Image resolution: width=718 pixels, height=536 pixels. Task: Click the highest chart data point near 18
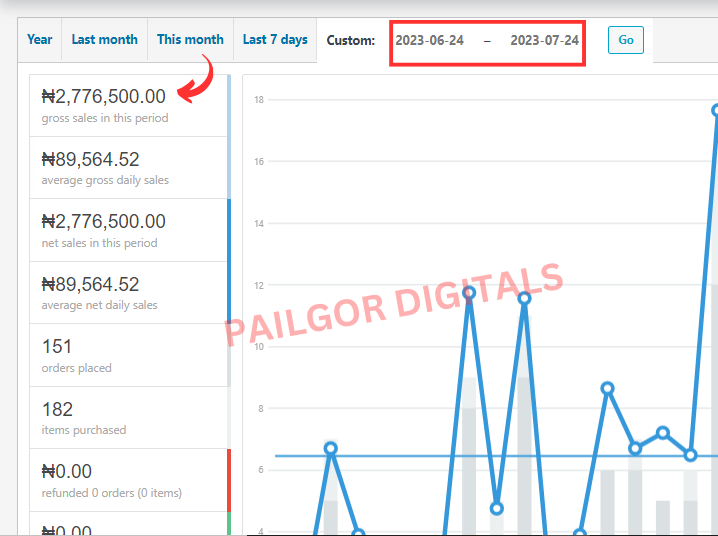[716, 110]
